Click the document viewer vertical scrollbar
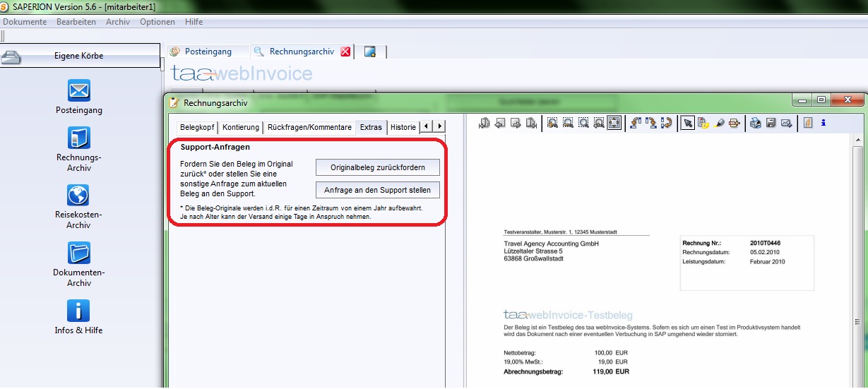868x389 pixels. pyautogui.click(x=857, y=261)
